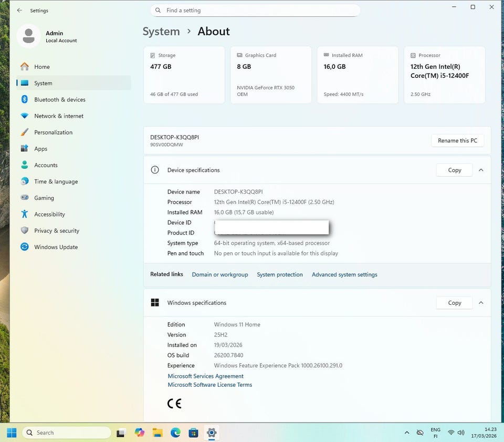Open Privacy & security settings

tap(73, 231)
